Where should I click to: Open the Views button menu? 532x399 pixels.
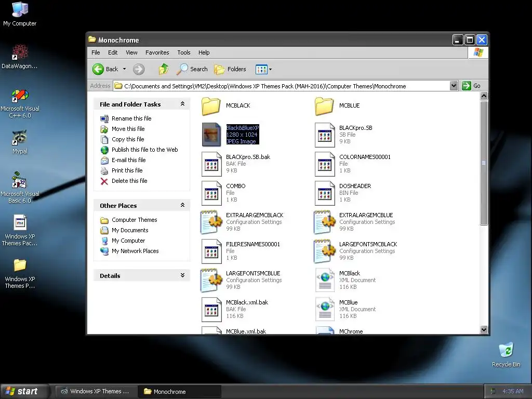(x=263, y=69)
